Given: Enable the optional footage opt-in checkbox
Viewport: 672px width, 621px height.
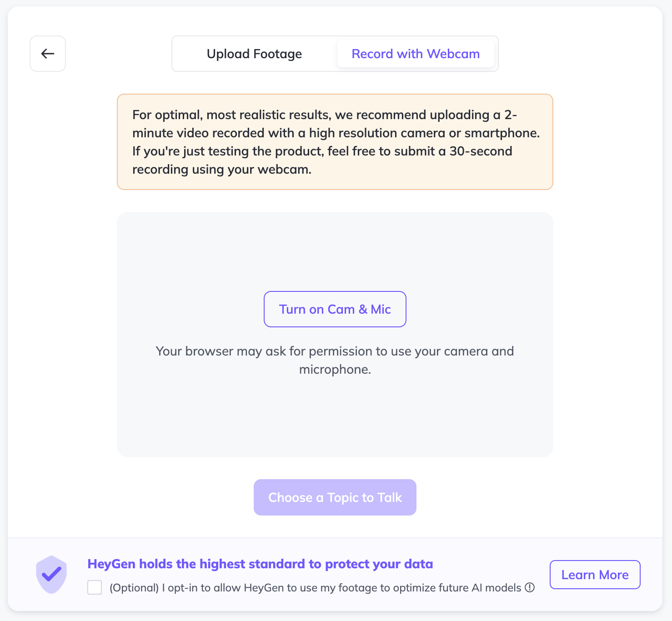Looking at the screenshot, I should click(95, 587).
